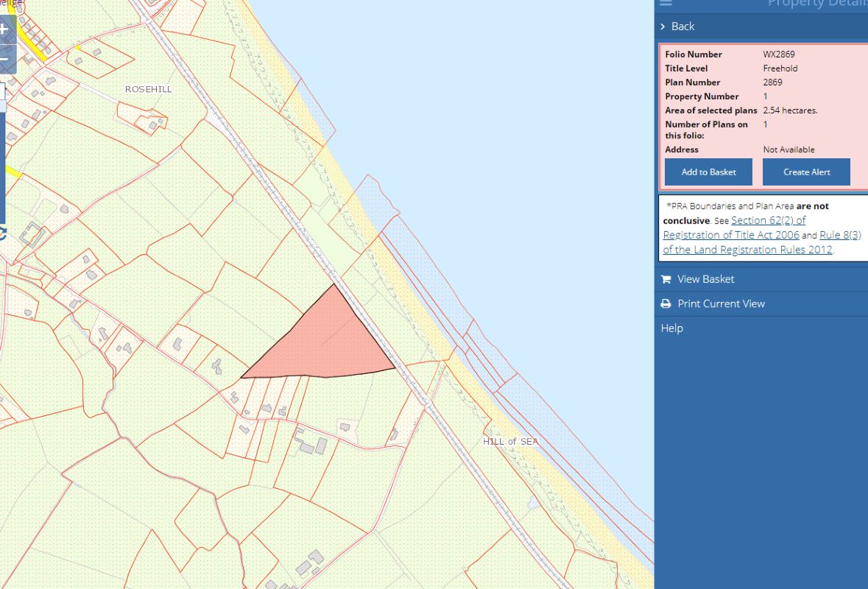Open the Help section
This screenshot has height=589, width=868.
tap(671, 328)
